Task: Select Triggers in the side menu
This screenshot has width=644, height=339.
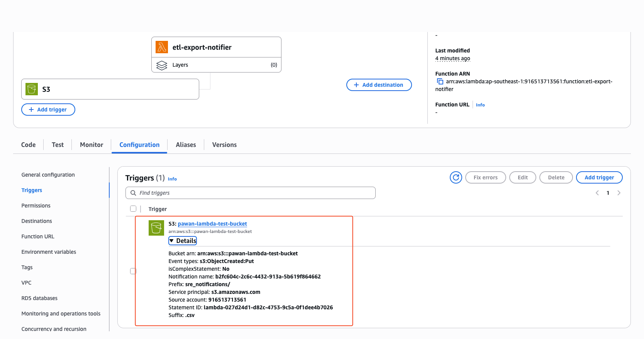Action: [x=32, y=190]
